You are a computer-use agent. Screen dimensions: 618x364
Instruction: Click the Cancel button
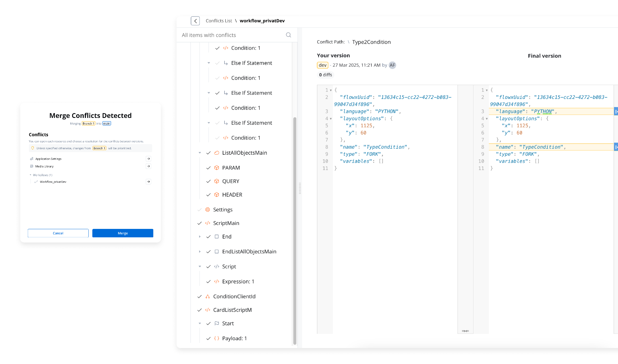(58, 233)
